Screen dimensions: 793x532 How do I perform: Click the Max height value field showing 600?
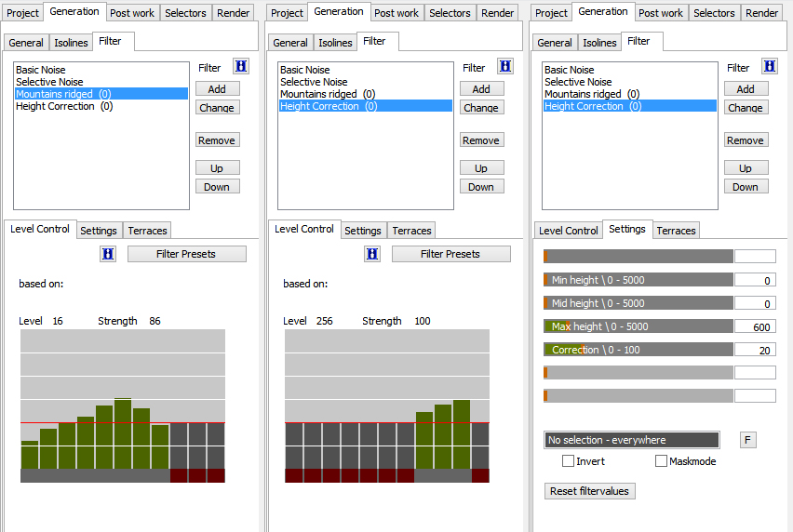pos(755,326)
